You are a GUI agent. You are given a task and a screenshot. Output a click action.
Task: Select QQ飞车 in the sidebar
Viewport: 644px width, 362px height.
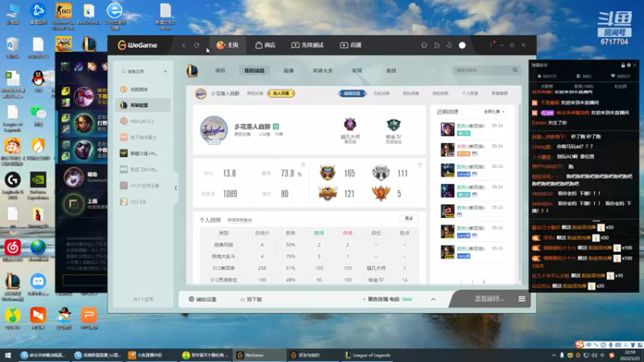point(143,202)
